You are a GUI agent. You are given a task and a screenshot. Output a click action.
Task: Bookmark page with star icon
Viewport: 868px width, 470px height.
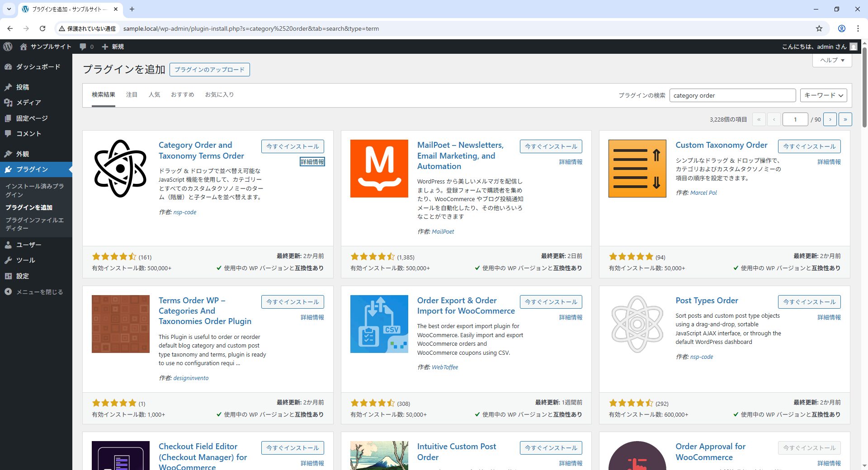819,28
